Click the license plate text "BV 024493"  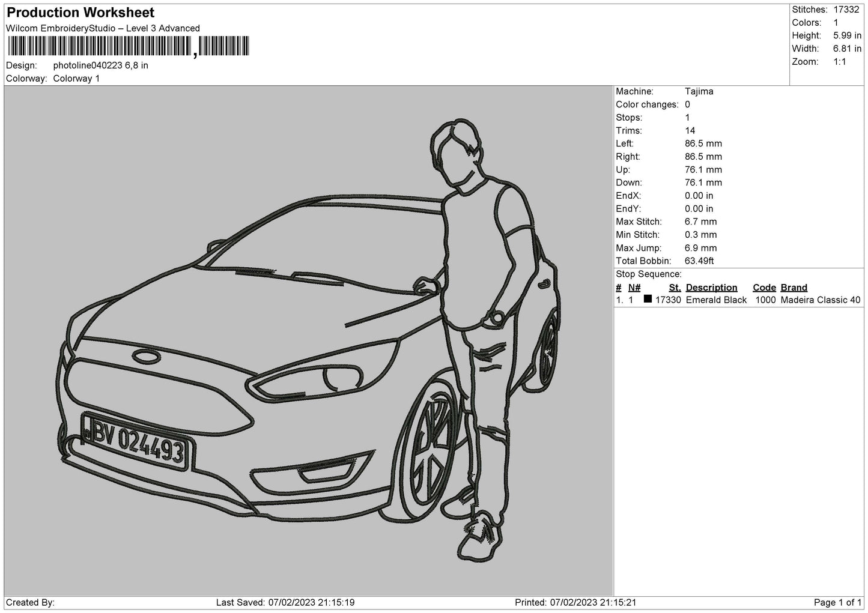[138, 443]
